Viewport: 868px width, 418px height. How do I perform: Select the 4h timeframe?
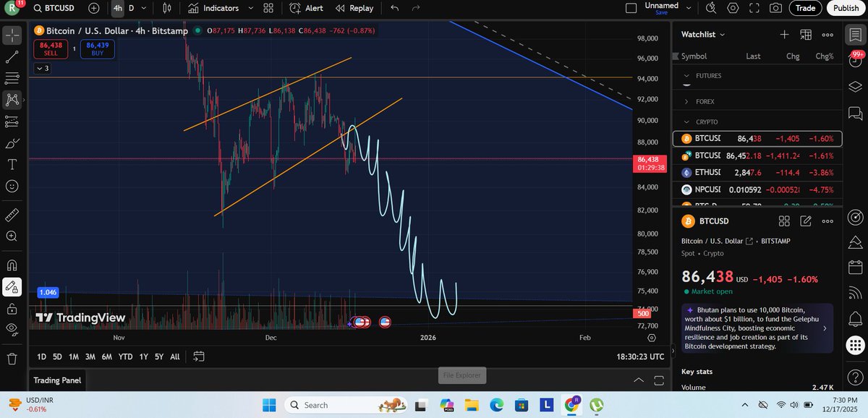click(x=117, y=8)
